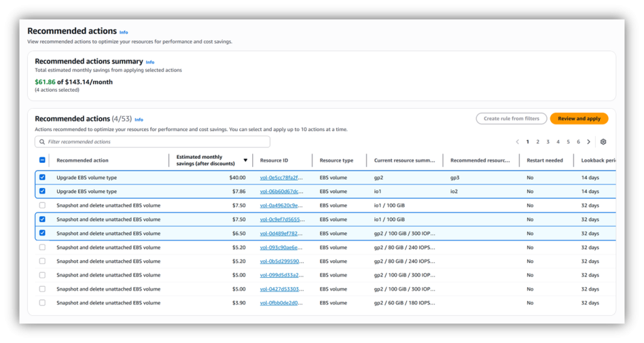Jump to page 6 of results
The height and width of the screenshot is (343, 644).
578,142
